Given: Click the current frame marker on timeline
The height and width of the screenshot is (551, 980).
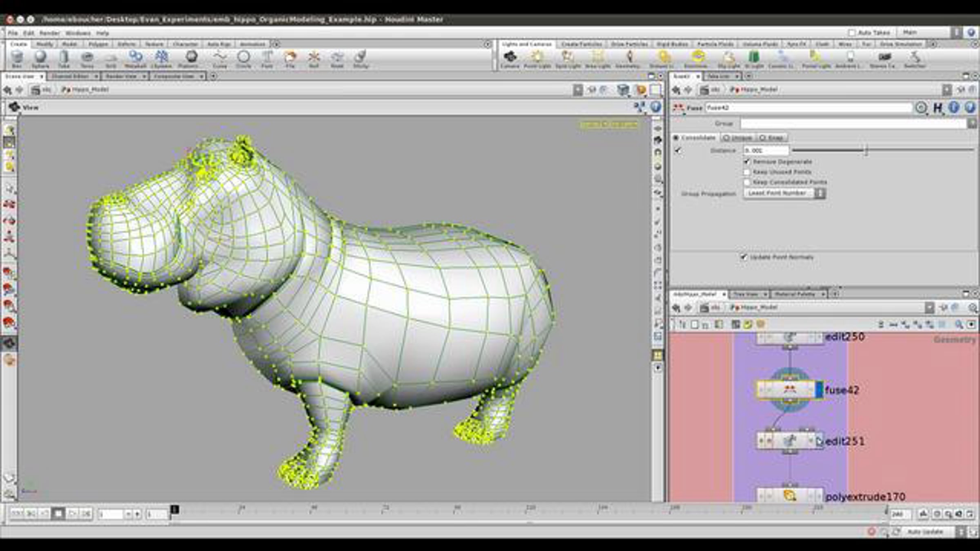Looking at the screenshot, I should [x=174, y=509].
